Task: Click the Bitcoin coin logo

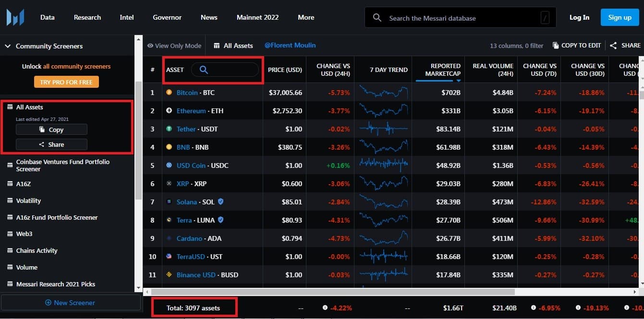Action: (169, 93)
